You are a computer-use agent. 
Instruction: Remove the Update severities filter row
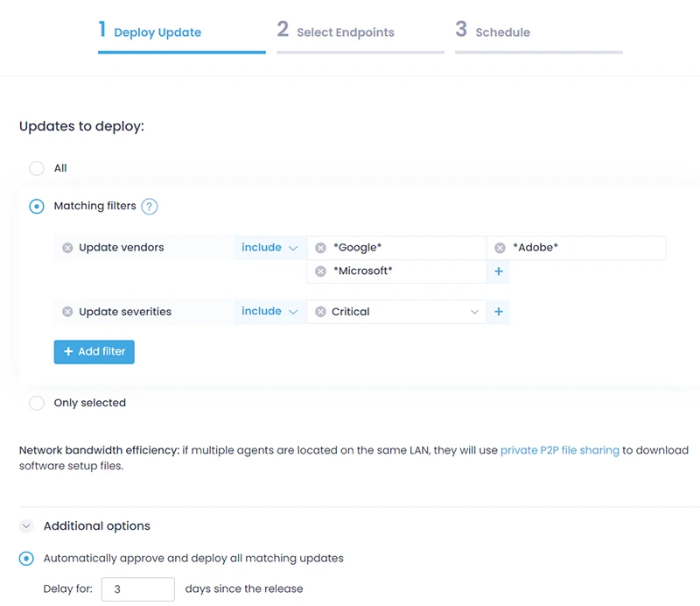pos(67,312)
